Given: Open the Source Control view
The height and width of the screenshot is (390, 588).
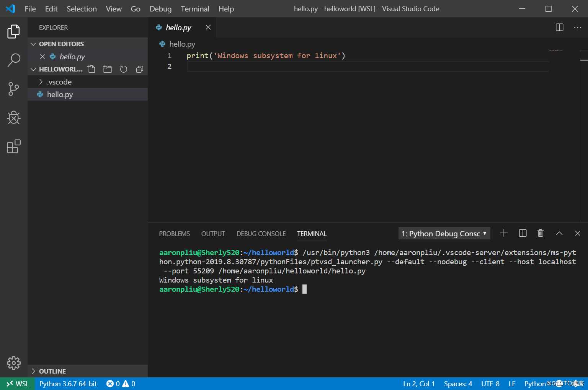Looking at the screenshot, I should click(13, 89).
